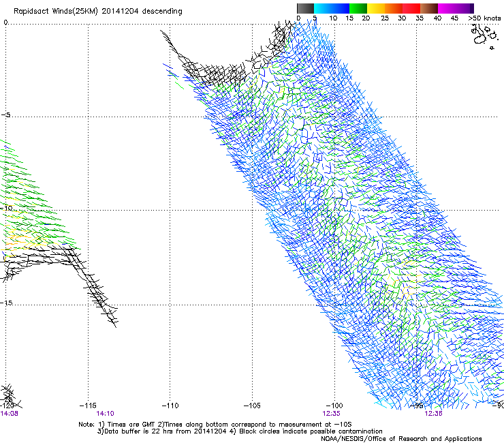Click the legend number '35'

[x=420, y=18]
